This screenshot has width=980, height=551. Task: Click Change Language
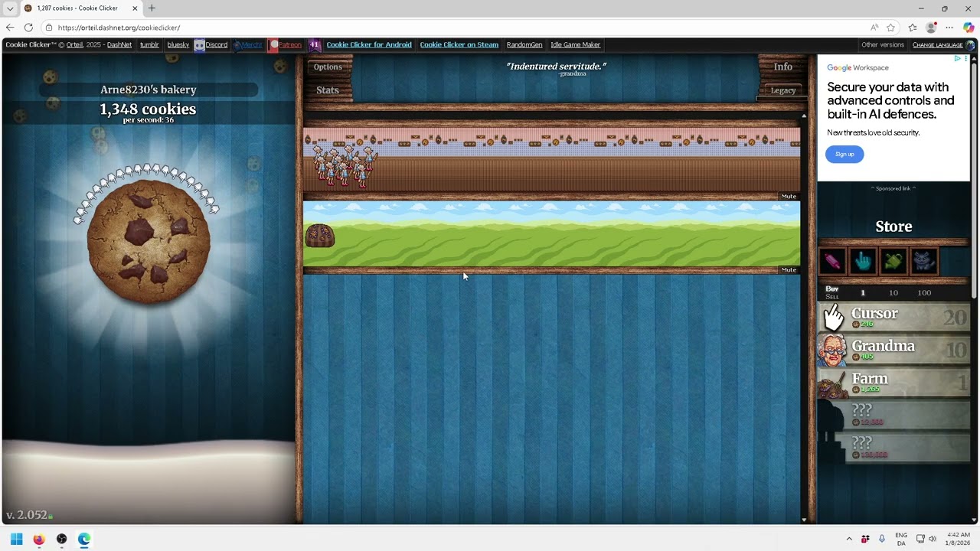pyautogui.click(x=943, y=44)
